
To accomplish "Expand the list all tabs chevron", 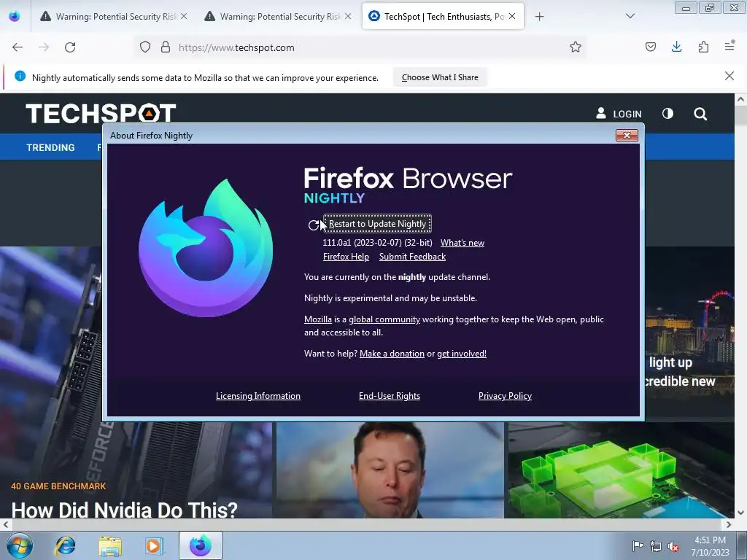I will [x=630, y=16].
